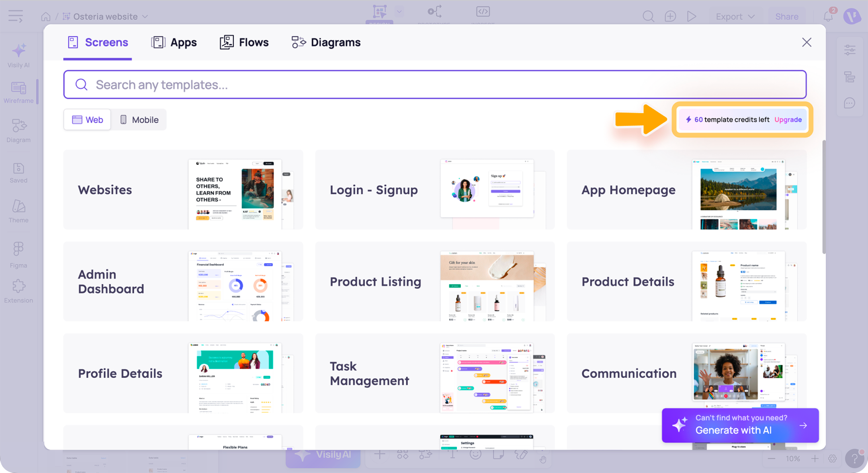The image size is (868, 473).
Task: Select the Mobile platform toggle
Action: 139,119
